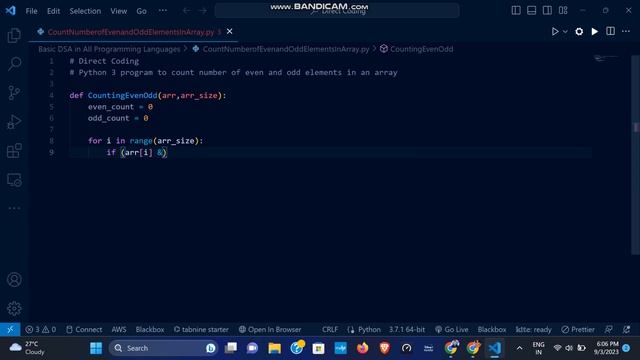Open the Manage settings gear
The height and width of the screenshot is (360, 640).
point(14,308)
